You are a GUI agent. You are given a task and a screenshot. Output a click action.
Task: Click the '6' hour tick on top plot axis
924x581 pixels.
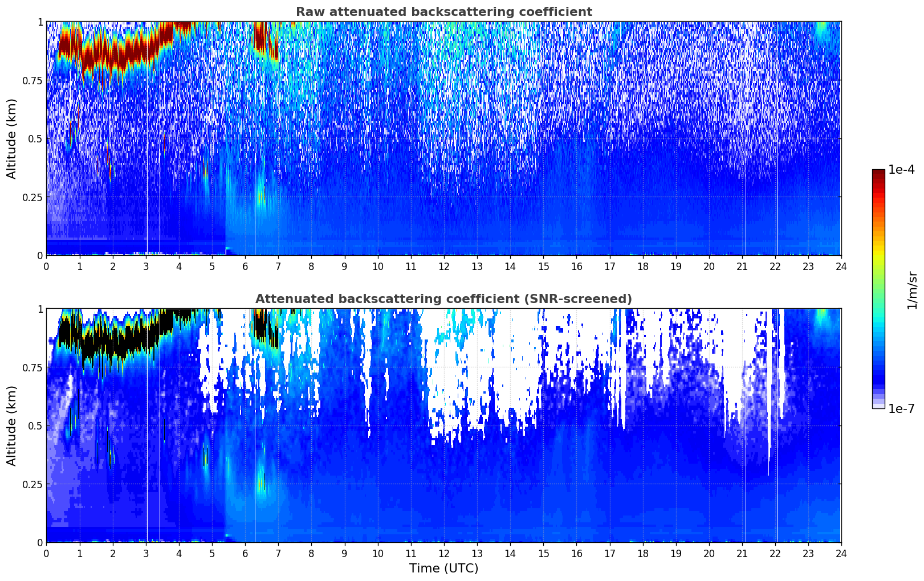tap(245, 266)
